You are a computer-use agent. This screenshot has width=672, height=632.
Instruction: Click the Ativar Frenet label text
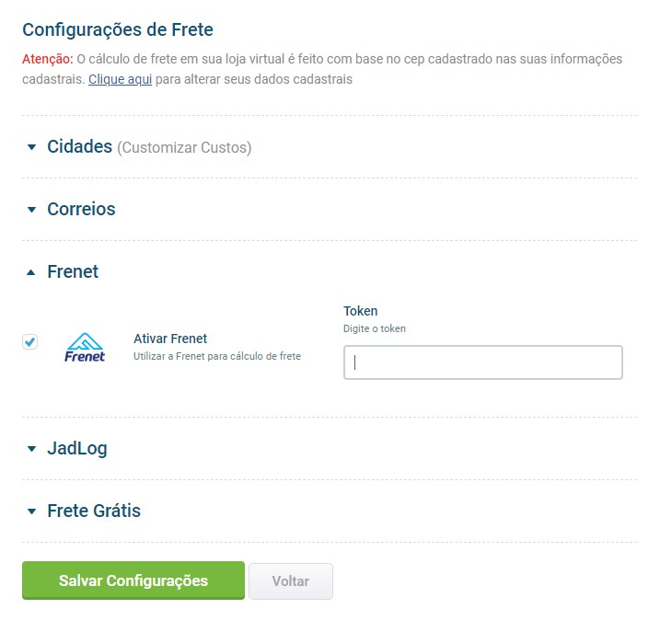click(170, 339)
